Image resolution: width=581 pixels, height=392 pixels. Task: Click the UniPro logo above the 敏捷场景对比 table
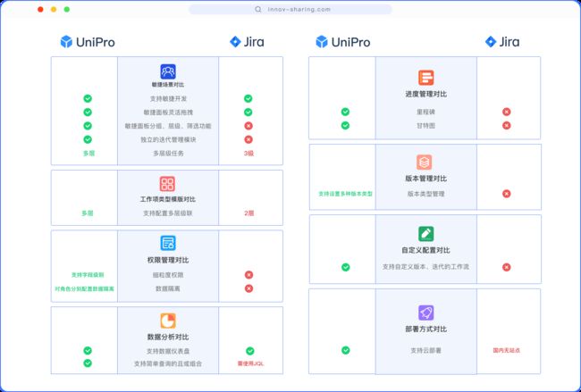[x=88, y=42]
